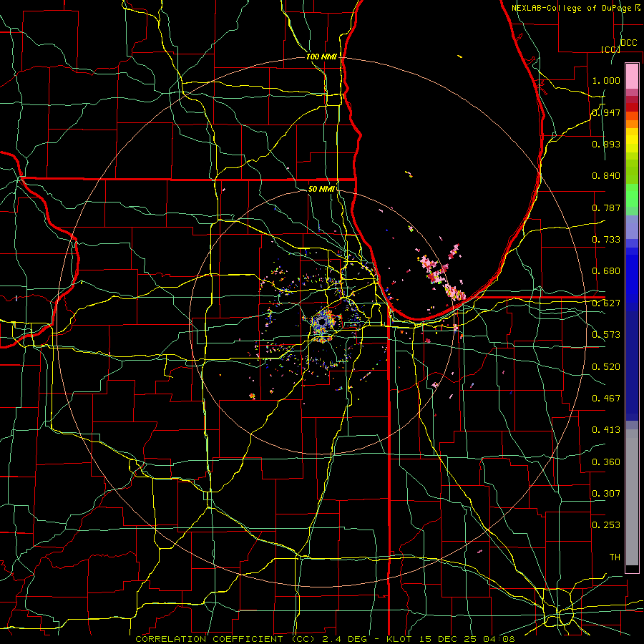Viewport: 644px width, 644px height.
Task: Click the KLOT station identifier in caption
Action: click(399, 639)
